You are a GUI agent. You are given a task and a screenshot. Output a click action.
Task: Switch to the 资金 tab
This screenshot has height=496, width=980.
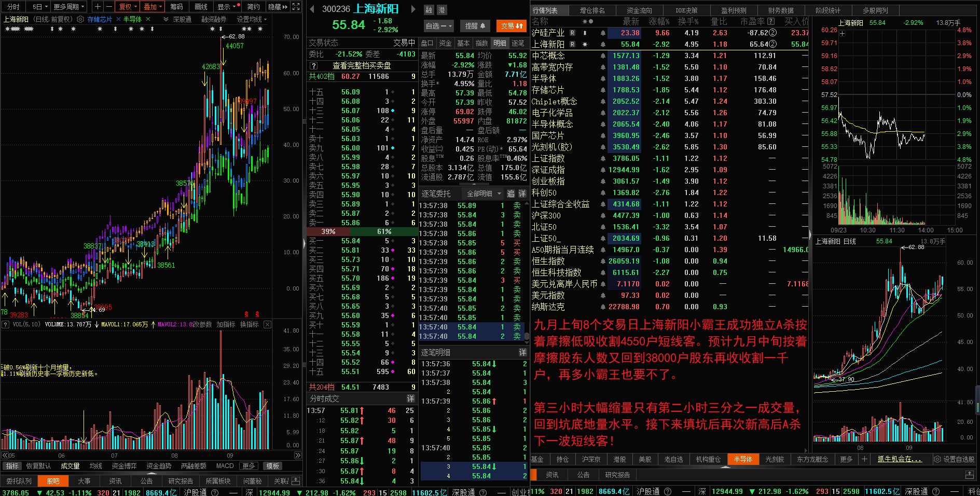pyautogui.click(x=445, y=43)
